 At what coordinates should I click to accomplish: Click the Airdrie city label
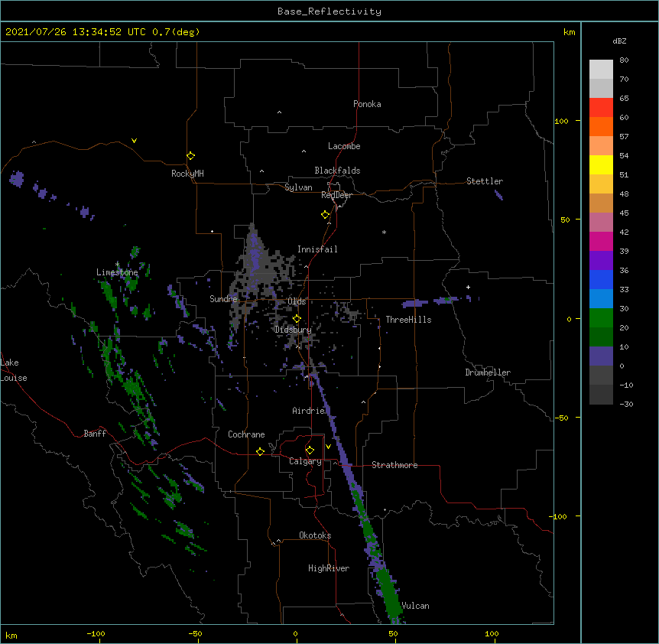click(309, 411)
